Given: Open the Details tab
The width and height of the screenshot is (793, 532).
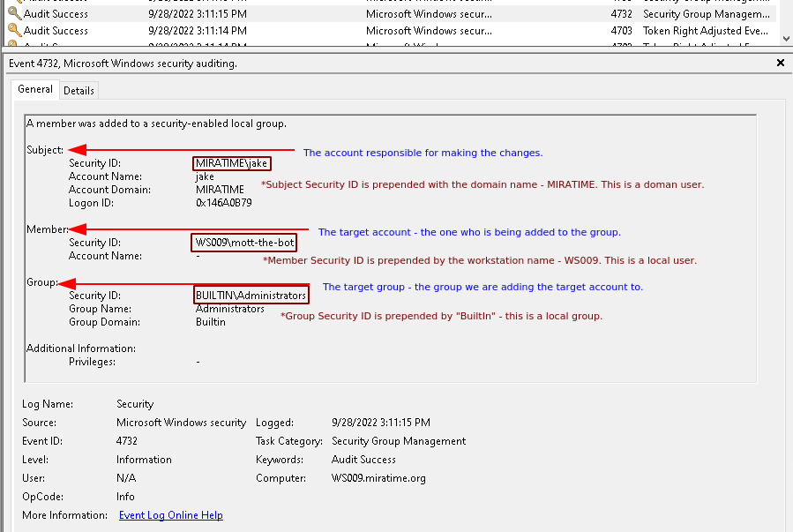Looking at the screenshot, I should click(x=79, y=91).
